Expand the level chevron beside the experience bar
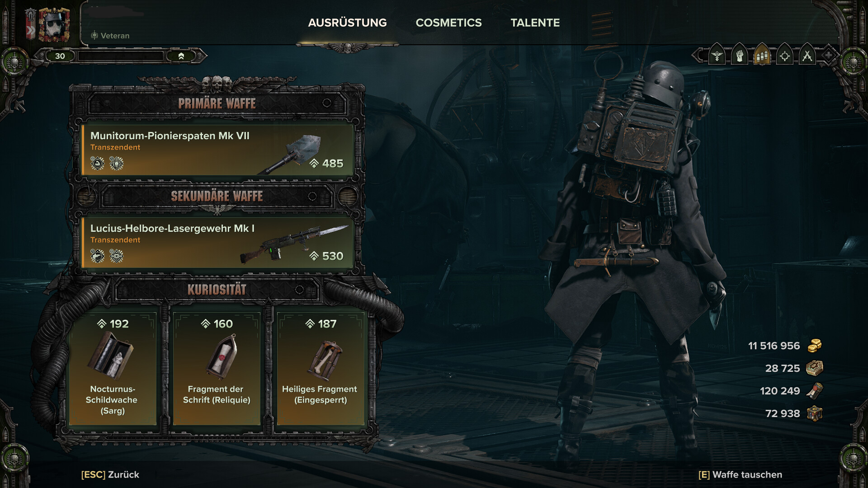This screenshot has height=488, width=868. (x=181, y=56)
